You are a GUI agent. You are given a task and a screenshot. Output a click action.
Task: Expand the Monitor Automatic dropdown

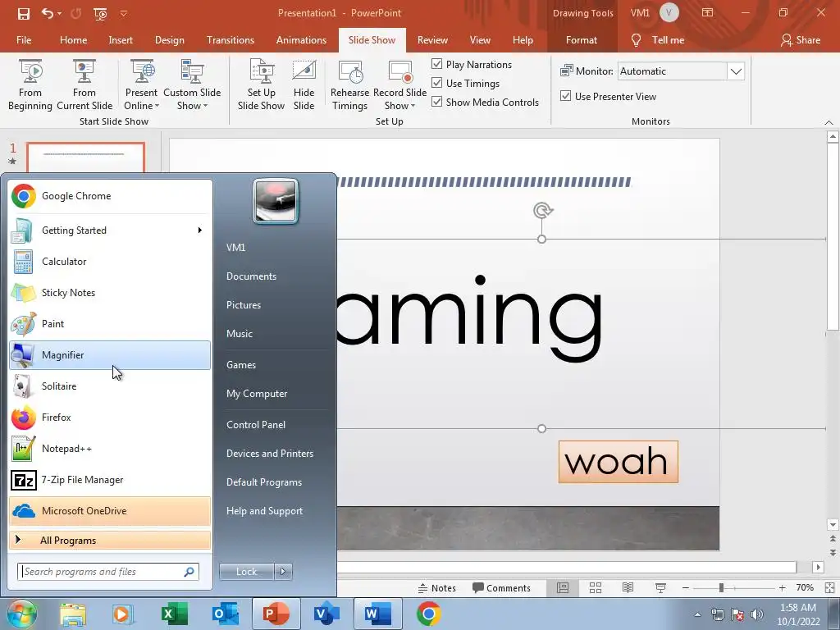(x=736, y=71)
